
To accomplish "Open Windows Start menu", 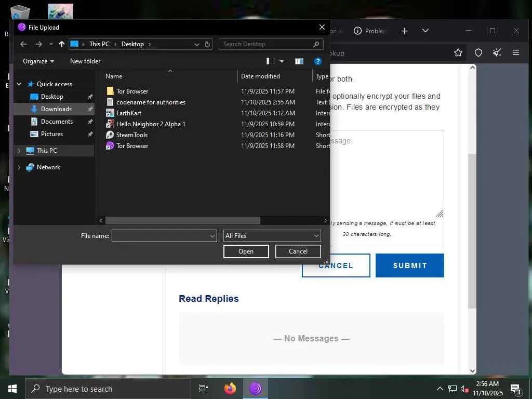I will tap(12, 389).
